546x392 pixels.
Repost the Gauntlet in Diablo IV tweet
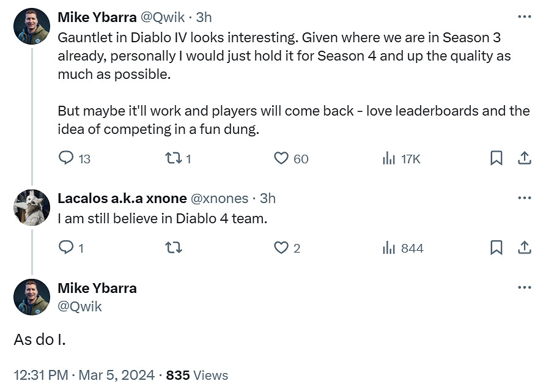[x=173, y=158]
